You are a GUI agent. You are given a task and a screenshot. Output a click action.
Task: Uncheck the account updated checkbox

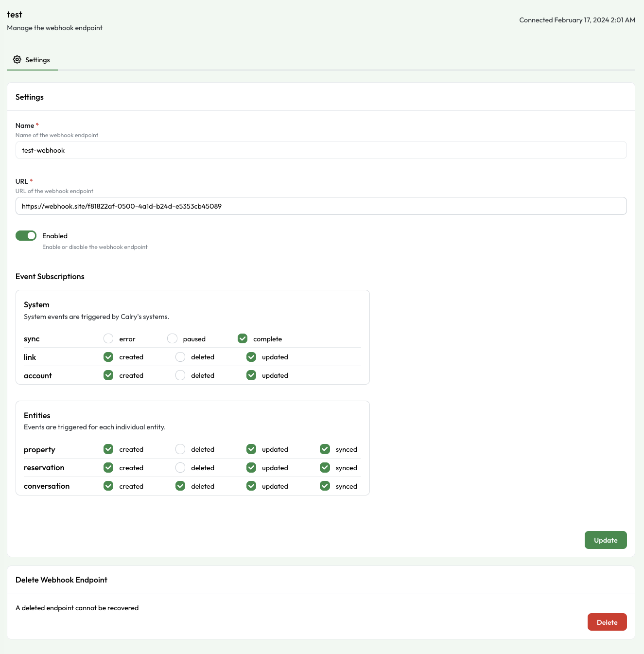[x=251, y=375]
